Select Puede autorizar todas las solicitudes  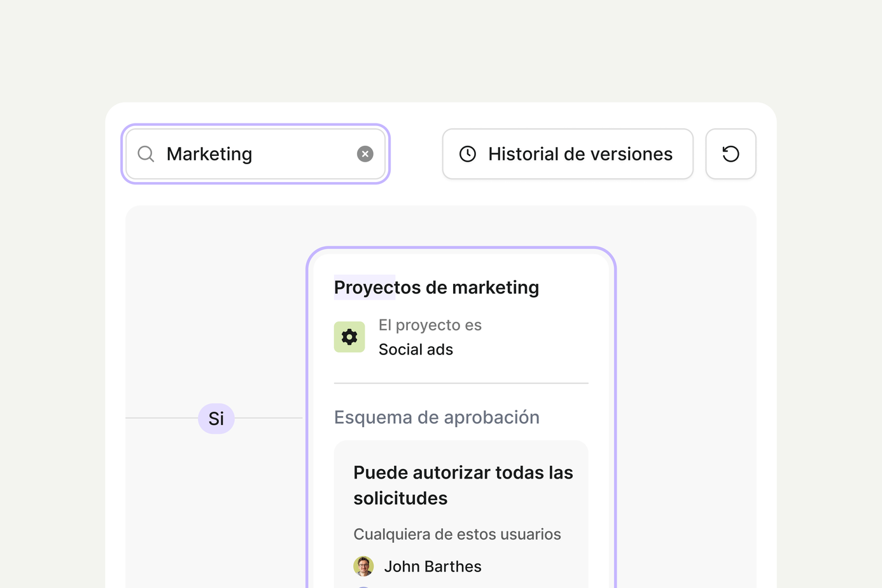[463, 486]
